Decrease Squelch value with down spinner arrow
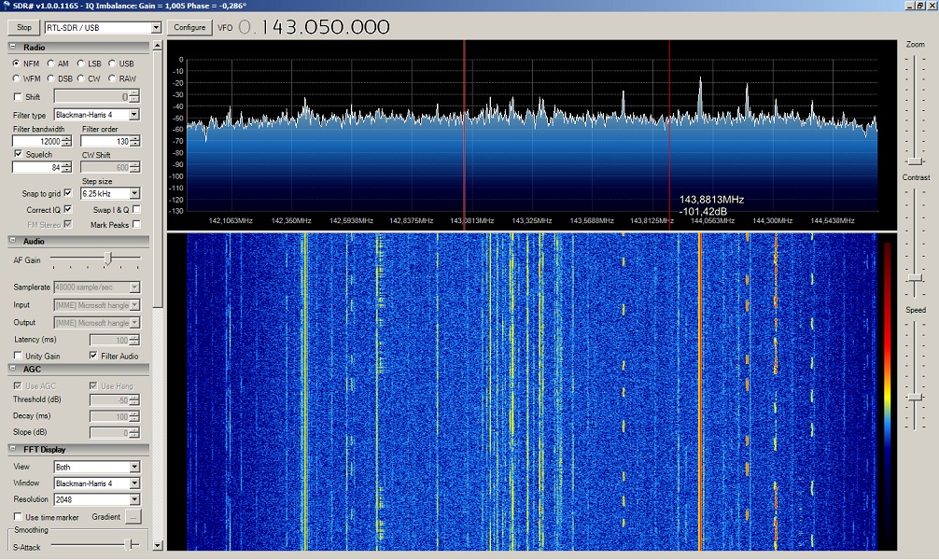This screenshot has width=939, height=560. [67, 171]
